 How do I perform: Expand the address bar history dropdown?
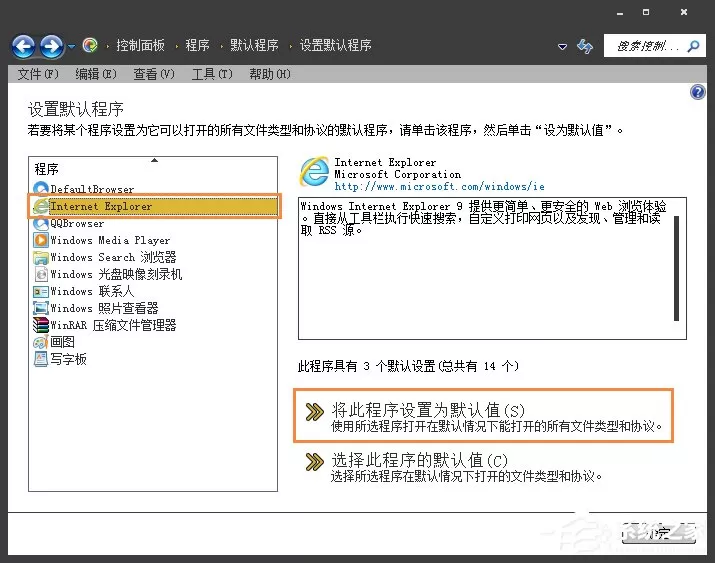(x=563, y=46)
